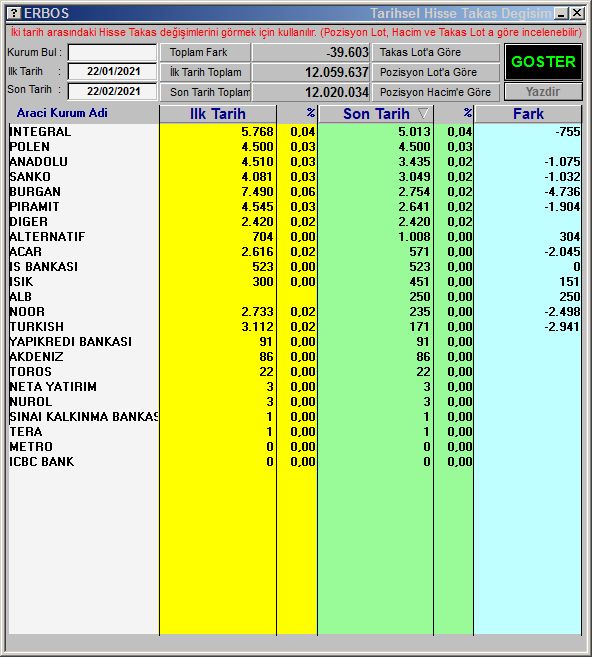Minimize the ERBOS window

(561, 13)
